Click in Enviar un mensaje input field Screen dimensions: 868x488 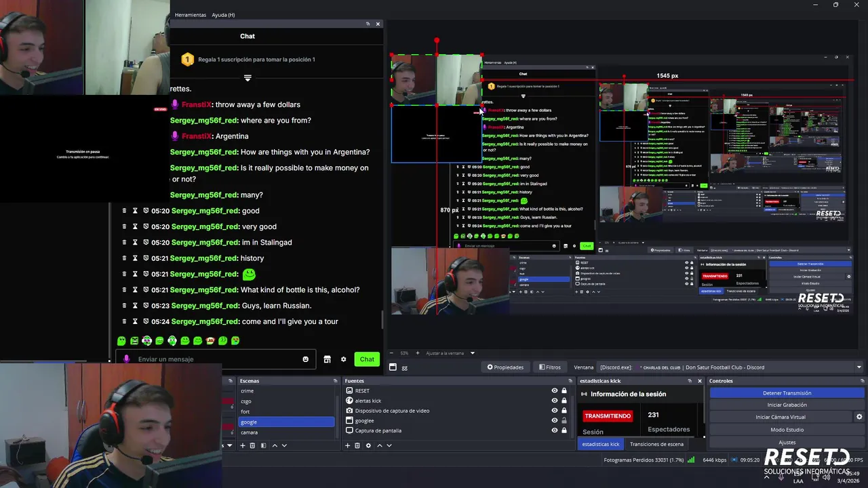tap(217, 359)
